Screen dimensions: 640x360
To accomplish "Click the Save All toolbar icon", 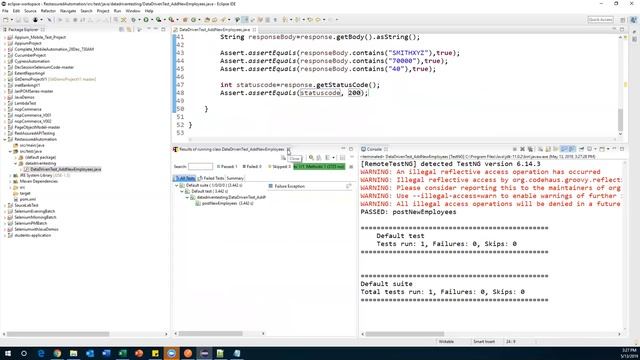I will (x=26, y=20).
